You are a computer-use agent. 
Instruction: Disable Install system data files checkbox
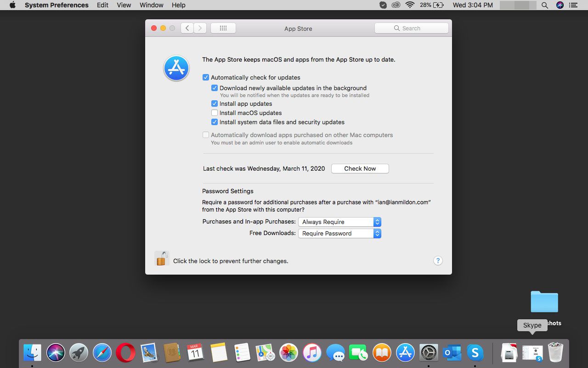point(215,122)
